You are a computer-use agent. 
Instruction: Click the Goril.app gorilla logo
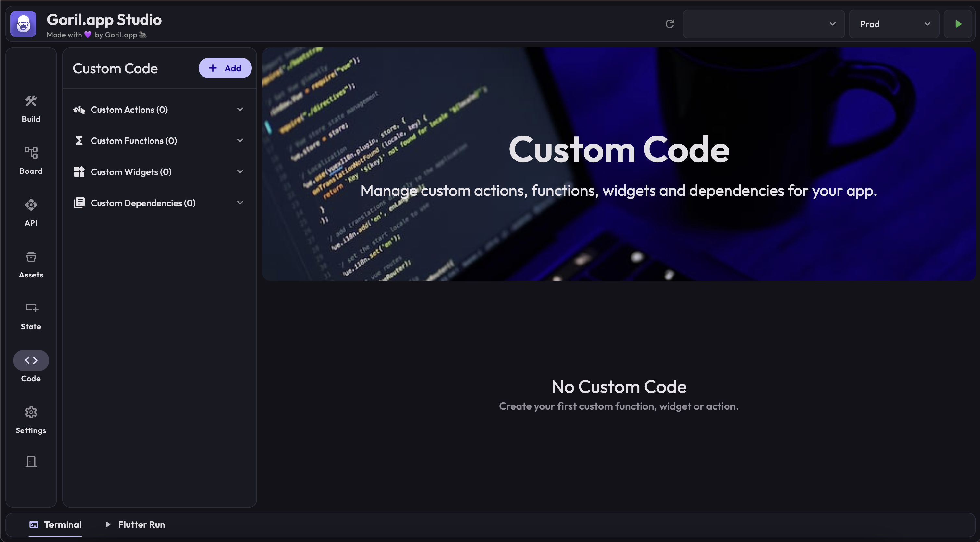pyautogui.click(x=23, y=24)
